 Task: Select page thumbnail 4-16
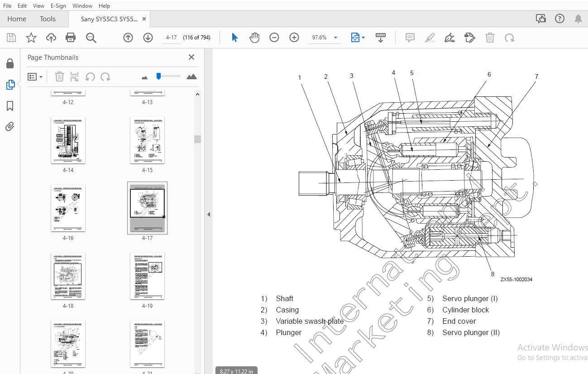pos(68,208)
